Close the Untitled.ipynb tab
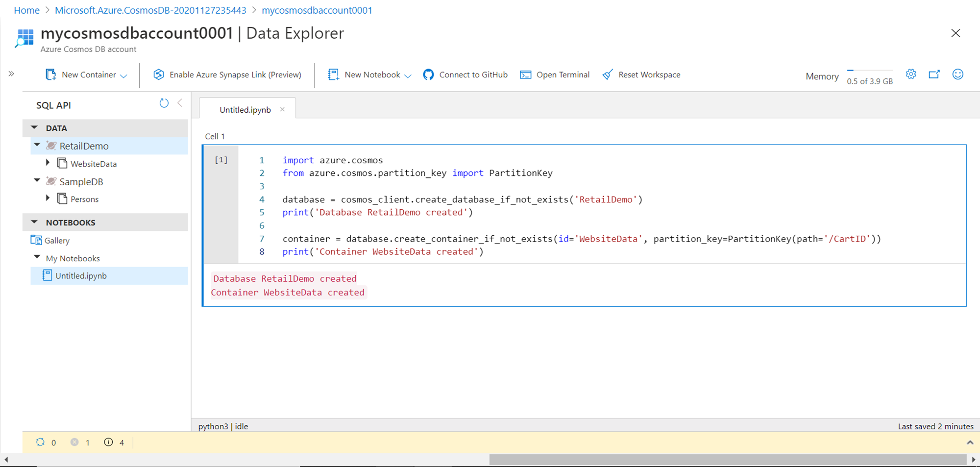 [x=282, y=109]
